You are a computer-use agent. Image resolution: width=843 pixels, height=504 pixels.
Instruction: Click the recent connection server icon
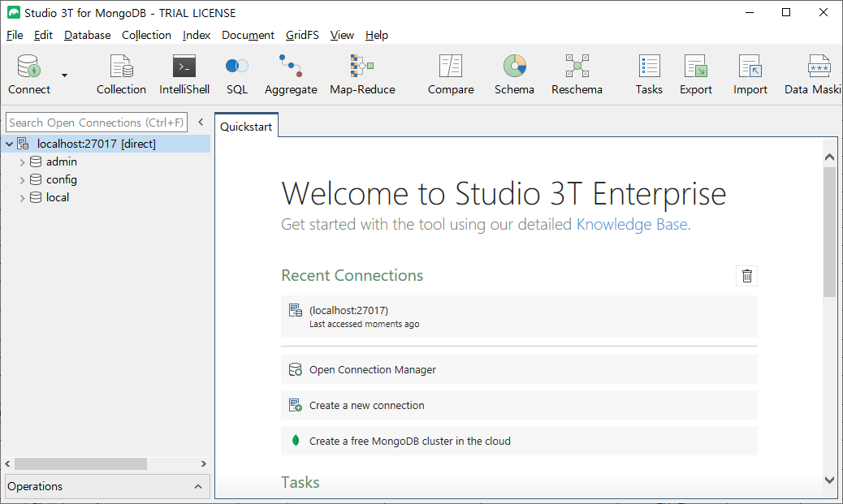pos(295,310)
